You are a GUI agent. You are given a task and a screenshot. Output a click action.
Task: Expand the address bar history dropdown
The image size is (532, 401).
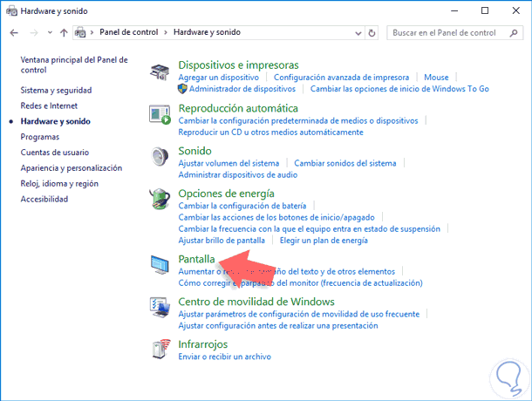tap(358, 33)
